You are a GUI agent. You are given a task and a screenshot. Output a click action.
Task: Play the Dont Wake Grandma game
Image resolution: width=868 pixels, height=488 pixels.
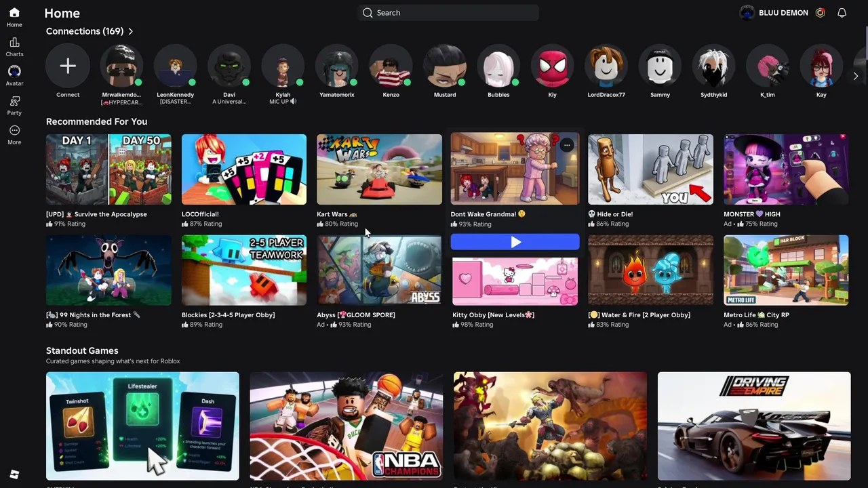(x=515, y=242)
